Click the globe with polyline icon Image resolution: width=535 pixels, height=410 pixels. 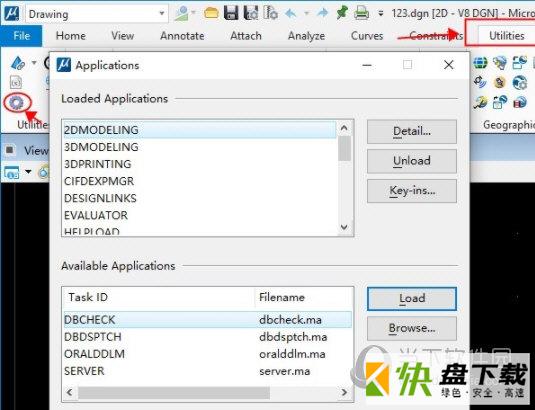point(480,102)
